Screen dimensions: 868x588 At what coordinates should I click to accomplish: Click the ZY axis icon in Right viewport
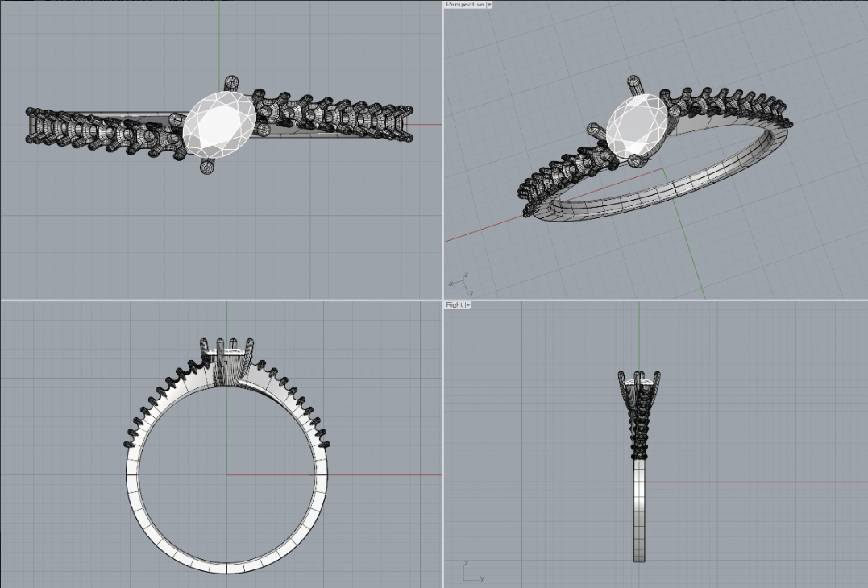click(473, 571)
